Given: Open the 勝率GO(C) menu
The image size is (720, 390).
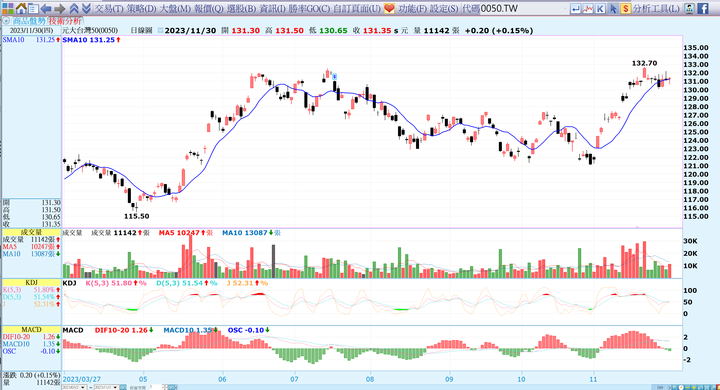Looking at the screenshot, I should (309, 8).
